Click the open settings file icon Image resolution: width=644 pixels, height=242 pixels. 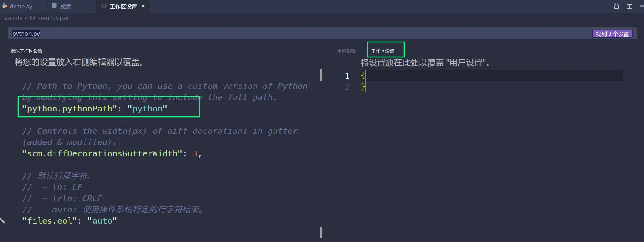click(616, 6)
